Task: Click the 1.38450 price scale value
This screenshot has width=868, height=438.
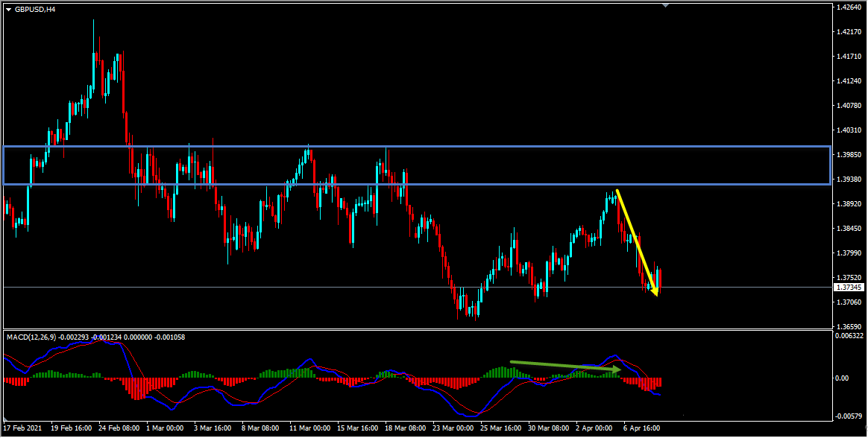Action: [x=849, y=229]
